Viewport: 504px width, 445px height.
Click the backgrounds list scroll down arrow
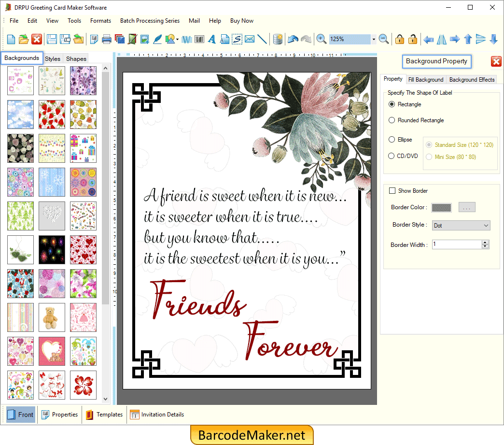click(105, 399)
